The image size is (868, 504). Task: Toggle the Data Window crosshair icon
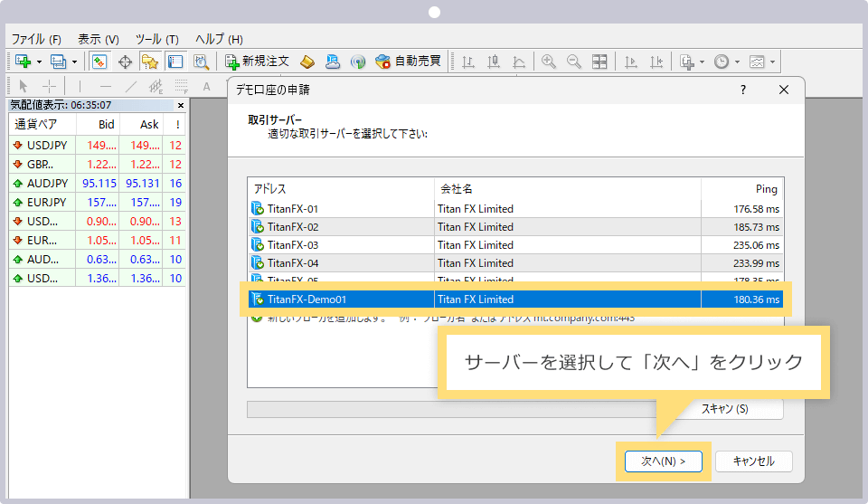pyautogui.click(x=125, y=62)
